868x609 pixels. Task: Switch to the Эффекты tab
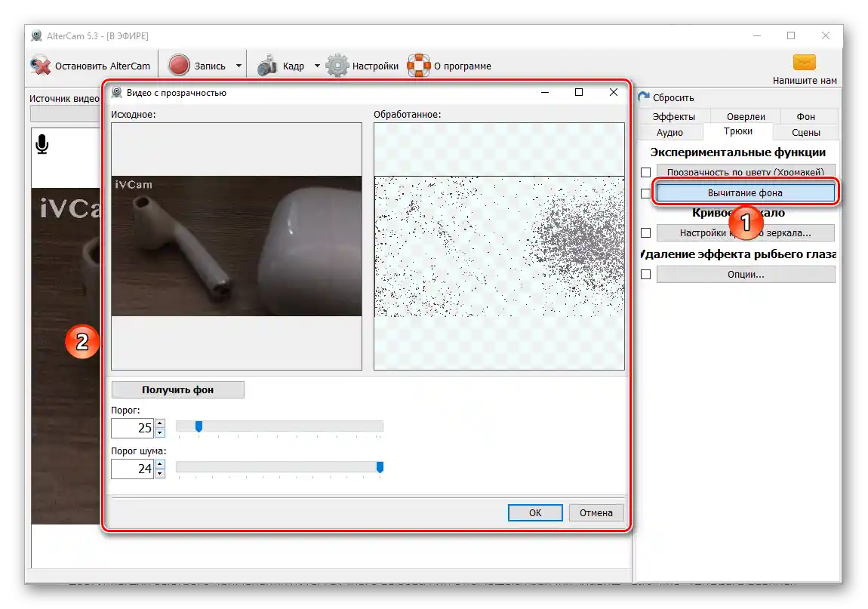pyautogui.click(x=673, y=116)
